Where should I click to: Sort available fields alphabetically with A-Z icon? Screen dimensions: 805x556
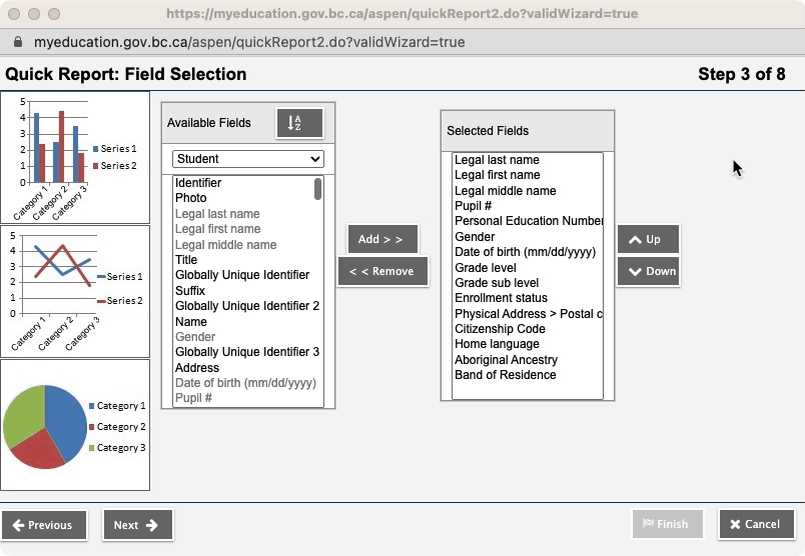pyautogui.click(x=300, y=123)
